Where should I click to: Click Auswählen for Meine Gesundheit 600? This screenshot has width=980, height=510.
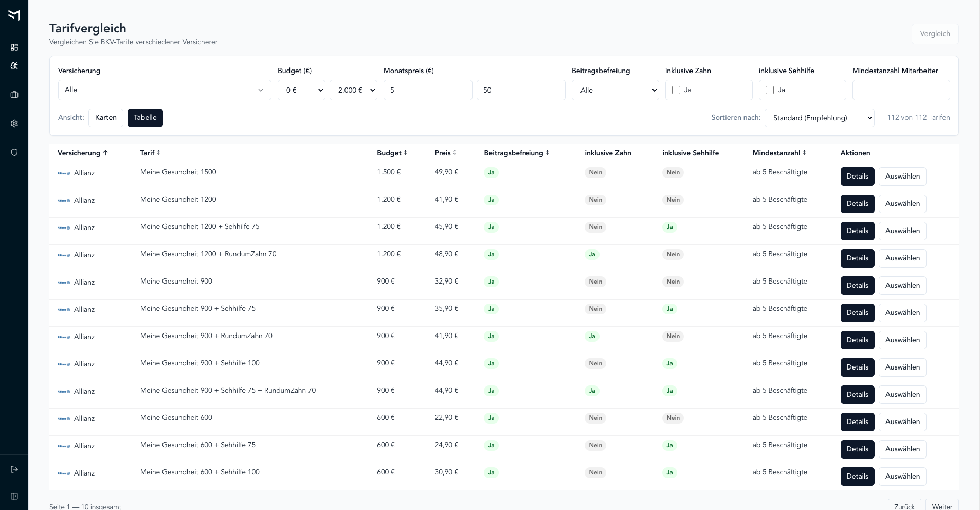902,422
